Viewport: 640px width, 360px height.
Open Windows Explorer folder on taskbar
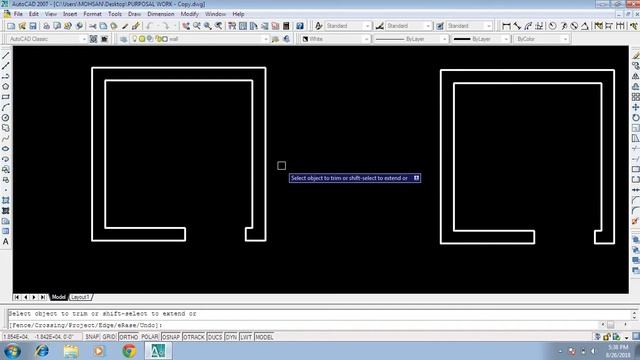[71, 351]
